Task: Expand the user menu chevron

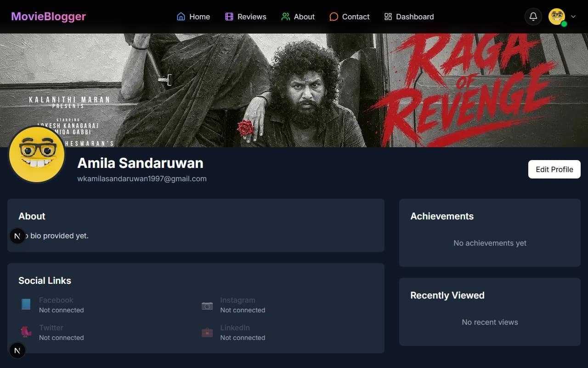Action: click(x=573, y=17)
